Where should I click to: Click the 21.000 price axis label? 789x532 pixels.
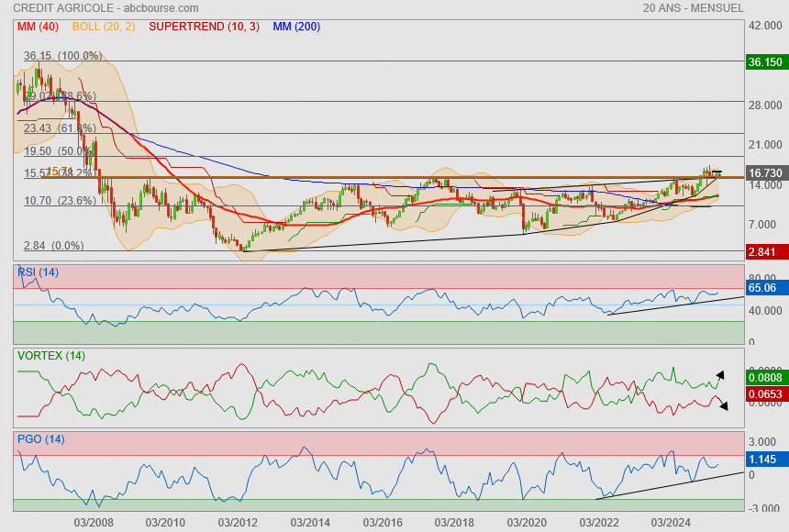tap(765, 145)
